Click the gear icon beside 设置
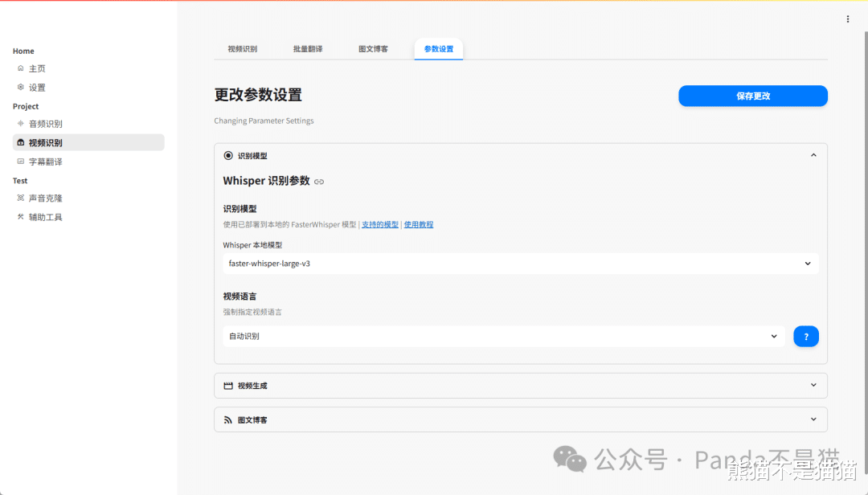The height and width of the screenshot is (495, 868). (x=20, y=87)
